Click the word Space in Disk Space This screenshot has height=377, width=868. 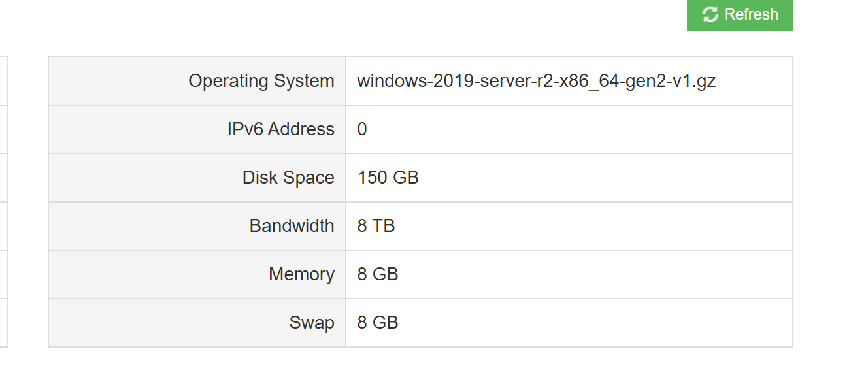(311, 178)
